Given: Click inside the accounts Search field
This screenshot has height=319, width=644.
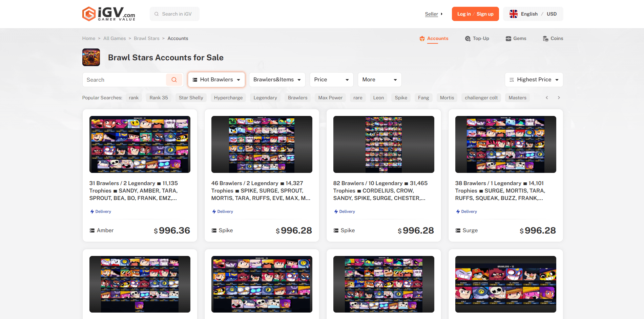Looking at the screenshot, I should 124,80.
